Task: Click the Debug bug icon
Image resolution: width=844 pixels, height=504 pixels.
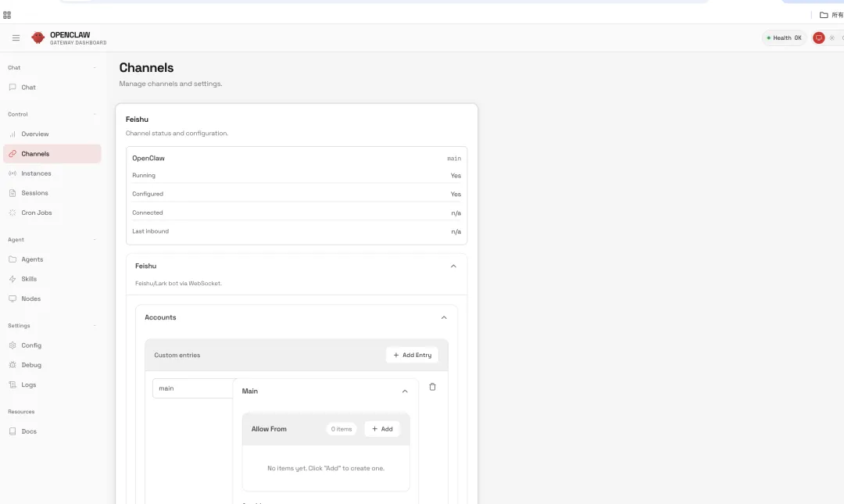Action: click(13, 365)
